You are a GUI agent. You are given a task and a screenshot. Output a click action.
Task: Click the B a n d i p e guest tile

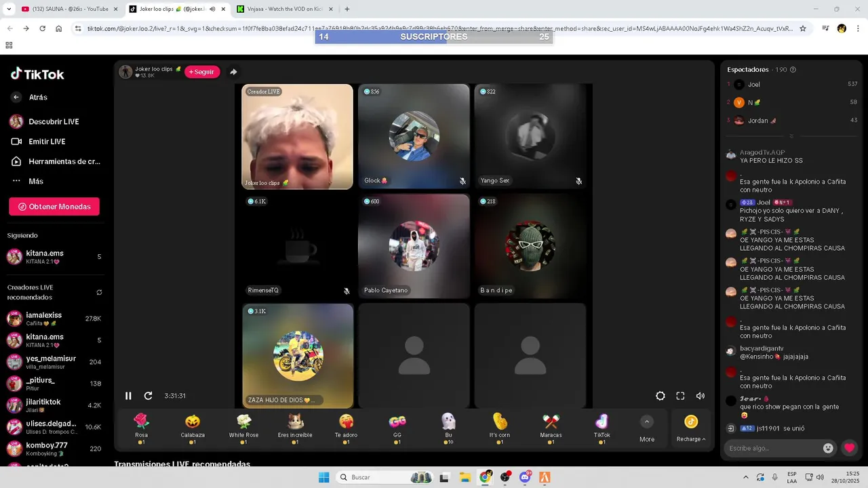click(530, 246)
